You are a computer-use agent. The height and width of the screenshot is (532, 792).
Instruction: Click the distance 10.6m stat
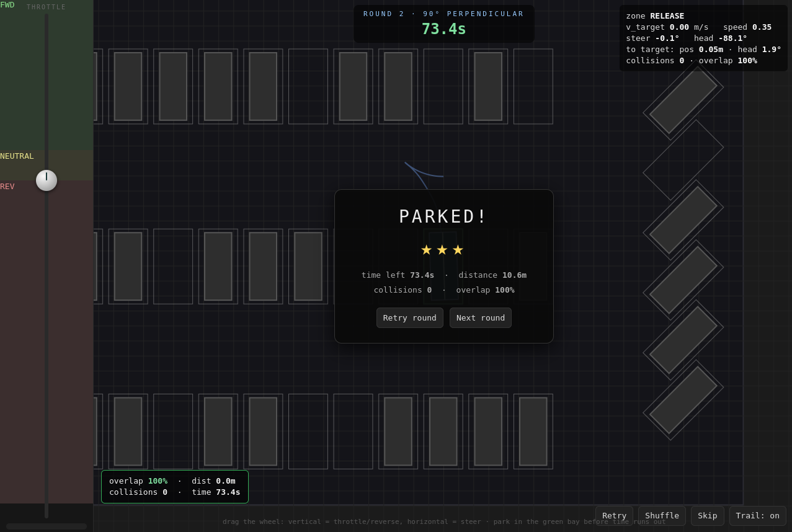coord(492,275)
